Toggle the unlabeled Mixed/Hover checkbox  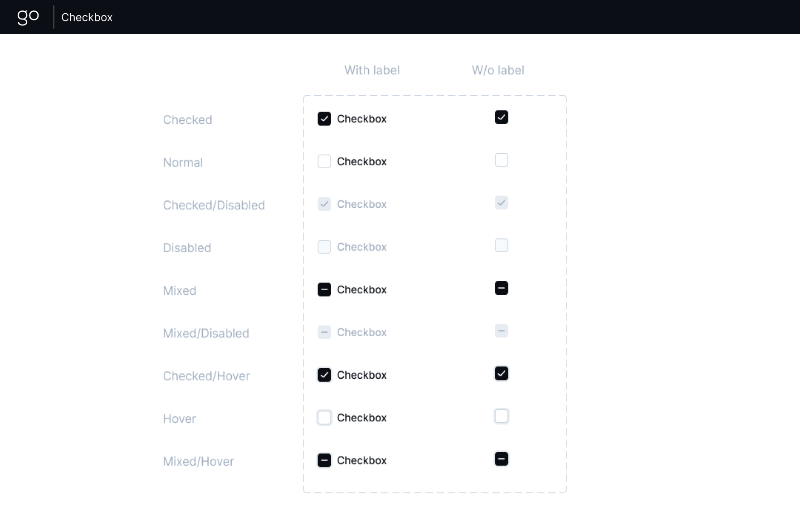(x=501, y=459)
